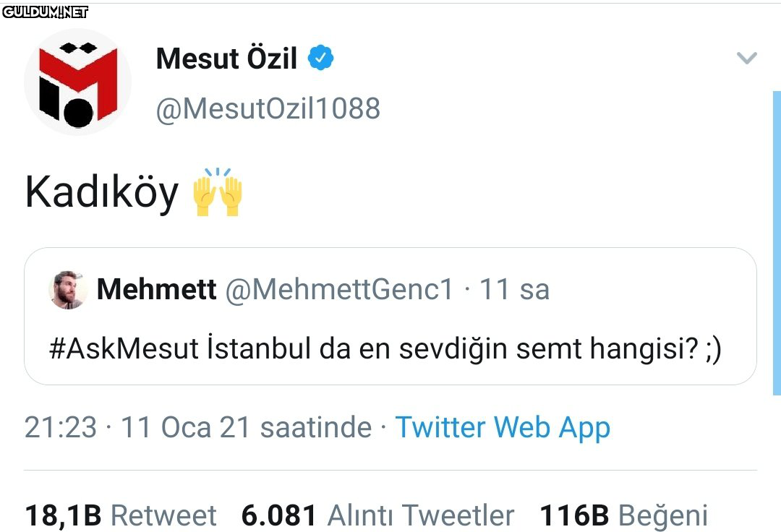This screenshot has height=532, width=781.
Task: Click the Kadıköy tweet text
Action: (102, 194)
